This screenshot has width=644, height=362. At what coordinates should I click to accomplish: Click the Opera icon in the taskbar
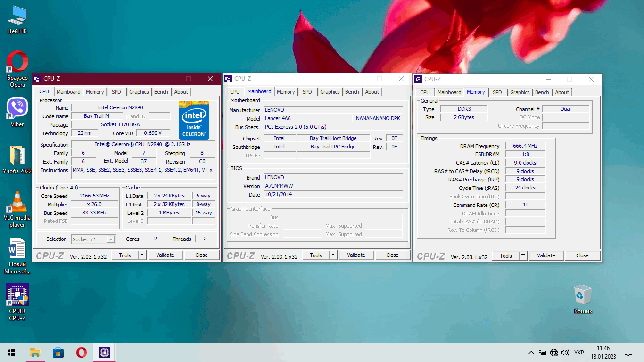click(81, 353)
